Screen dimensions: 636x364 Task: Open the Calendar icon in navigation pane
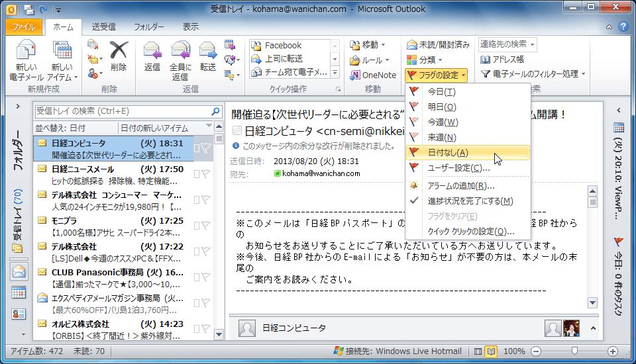tap(19, 293)
